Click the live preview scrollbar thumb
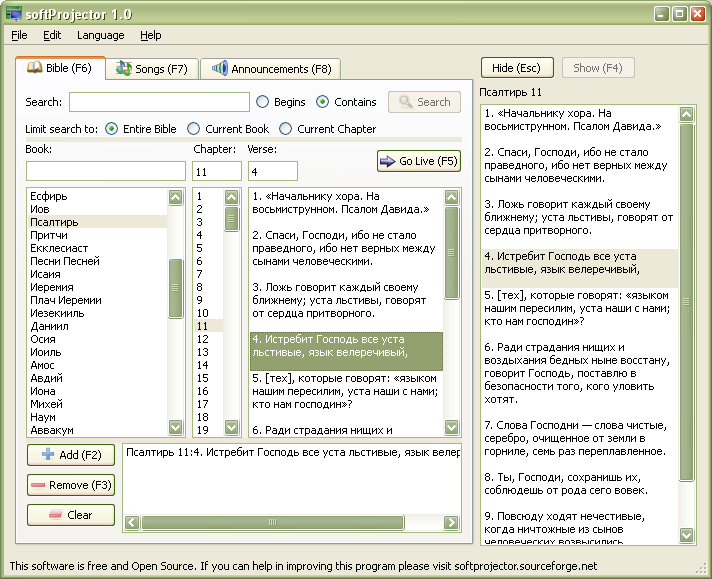The height and width of the screenshot is (579, 712). point(686,302)
